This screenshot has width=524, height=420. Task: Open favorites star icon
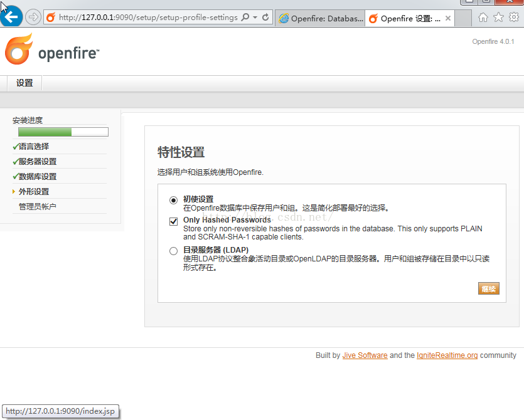coord(498,17)
